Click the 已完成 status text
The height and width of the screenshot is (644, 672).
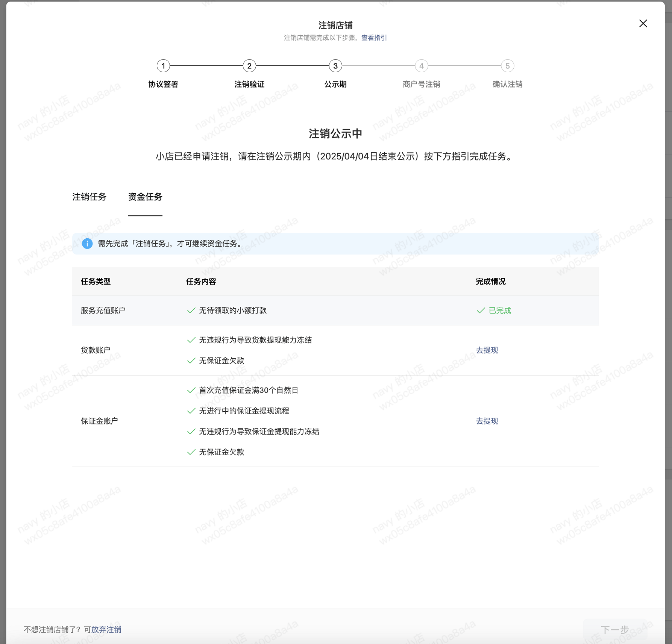[x=500, y=311]
